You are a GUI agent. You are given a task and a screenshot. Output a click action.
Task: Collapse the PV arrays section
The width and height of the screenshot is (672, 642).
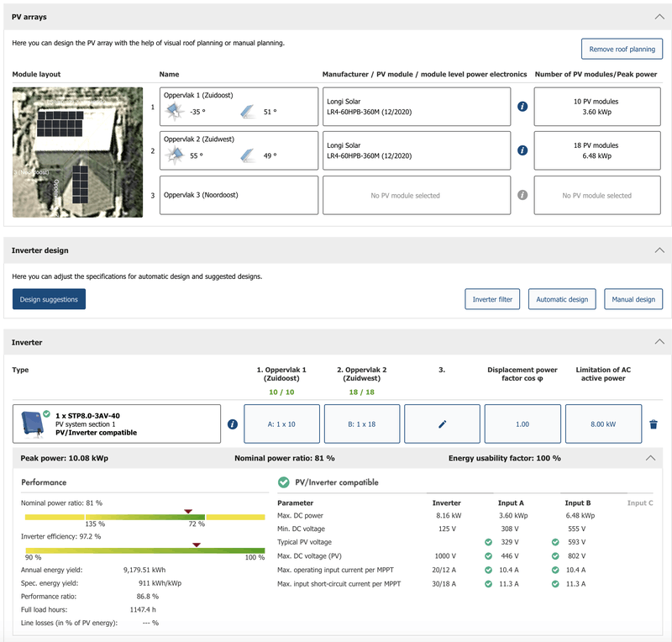659,16
